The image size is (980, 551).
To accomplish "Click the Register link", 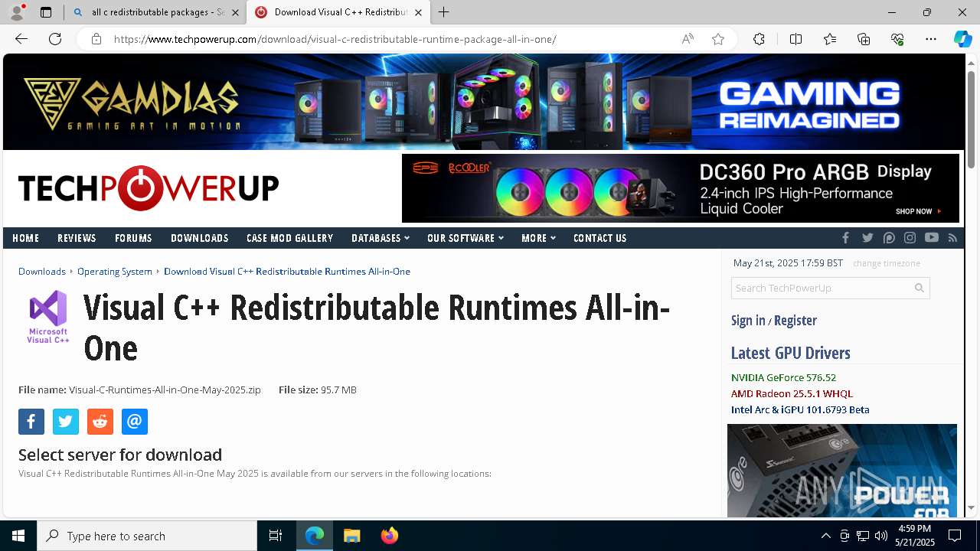I will point(795,321).
